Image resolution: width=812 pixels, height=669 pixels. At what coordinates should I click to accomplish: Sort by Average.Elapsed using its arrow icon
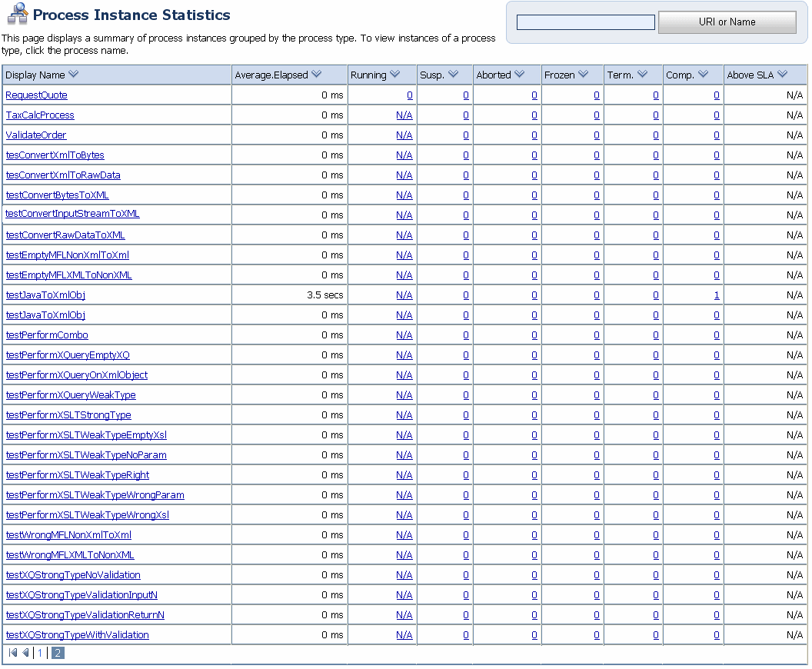316,74
